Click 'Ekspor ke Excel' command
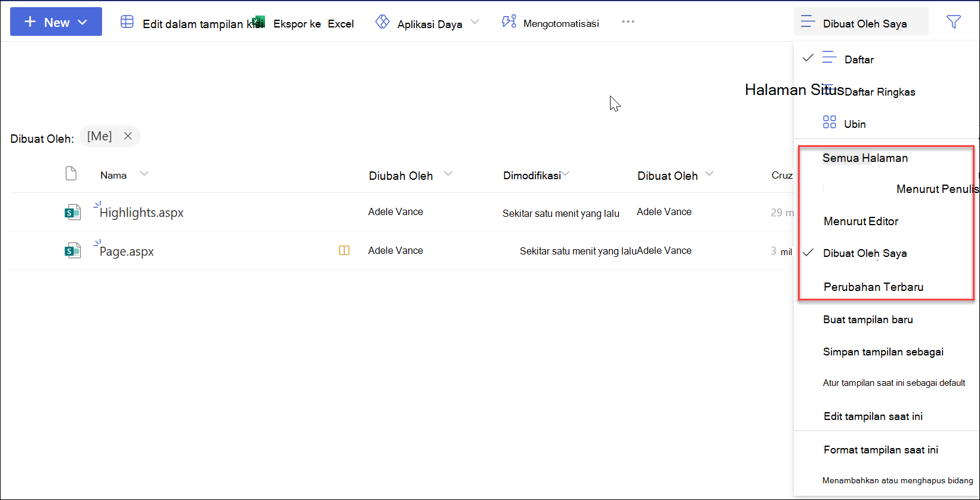980x500 pixels. [x=313, y=24]
